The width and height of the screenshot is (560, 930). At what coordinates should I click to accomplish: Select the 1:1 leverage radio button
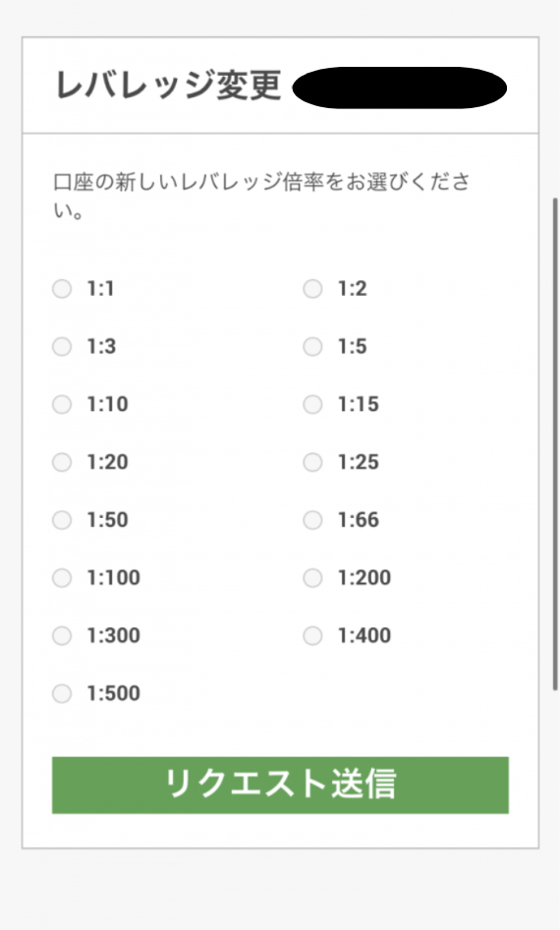coord(62,289)
